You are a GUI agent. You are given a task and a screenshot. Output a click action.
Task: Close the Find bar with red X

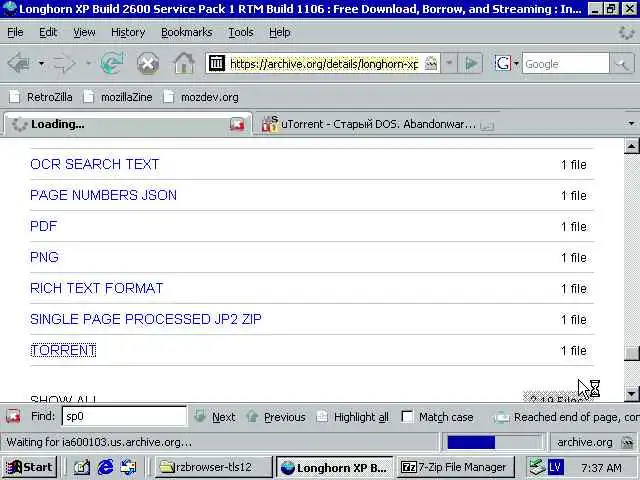pyautogui.click(x=13, y=416)
